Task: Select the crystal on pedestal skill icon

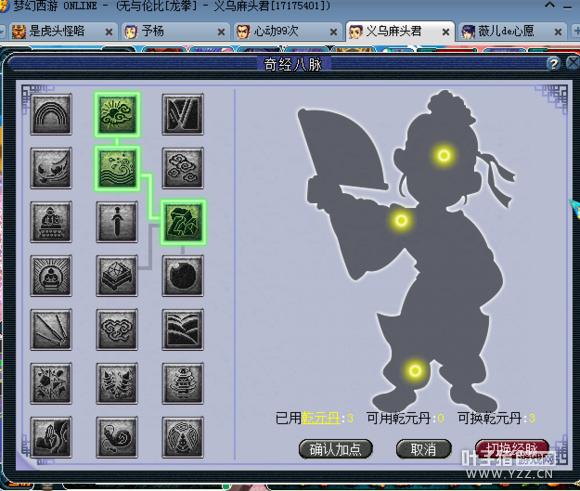Action: point(117,276)
